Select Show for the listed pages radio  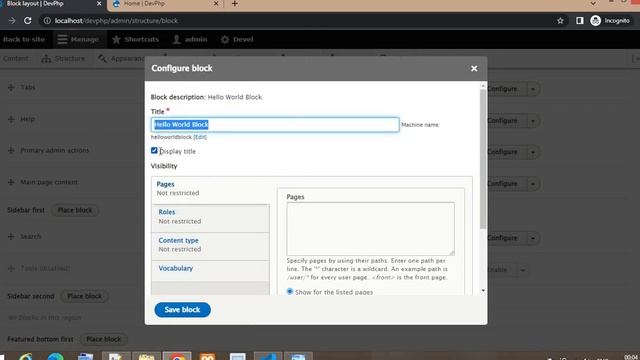click(x=290, y=292)
